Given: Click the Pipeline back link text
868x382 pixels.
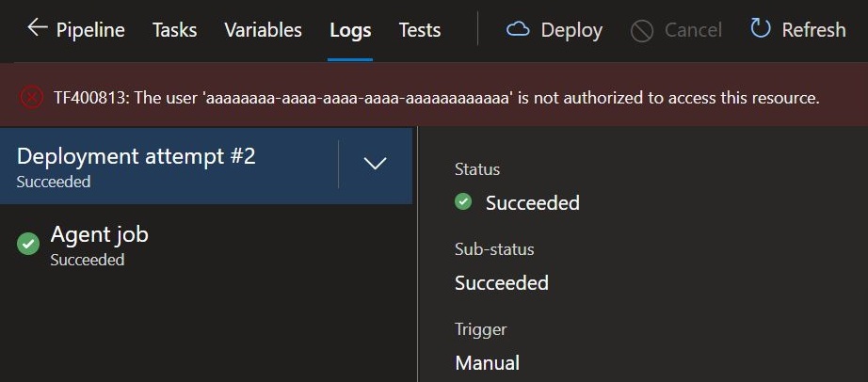Looking at the screenshot, I should coord(90,30).
